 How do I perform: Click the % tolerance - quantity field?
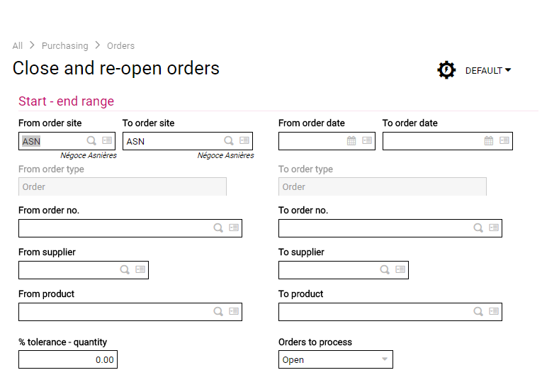(x=68, y=359)
